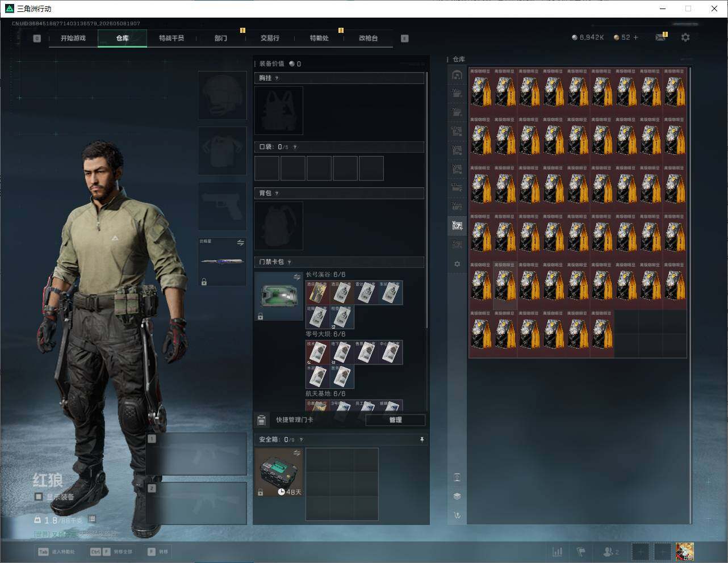728x563 pixels.
Task: Click the 6,942K currency balance
Action: 588,37
